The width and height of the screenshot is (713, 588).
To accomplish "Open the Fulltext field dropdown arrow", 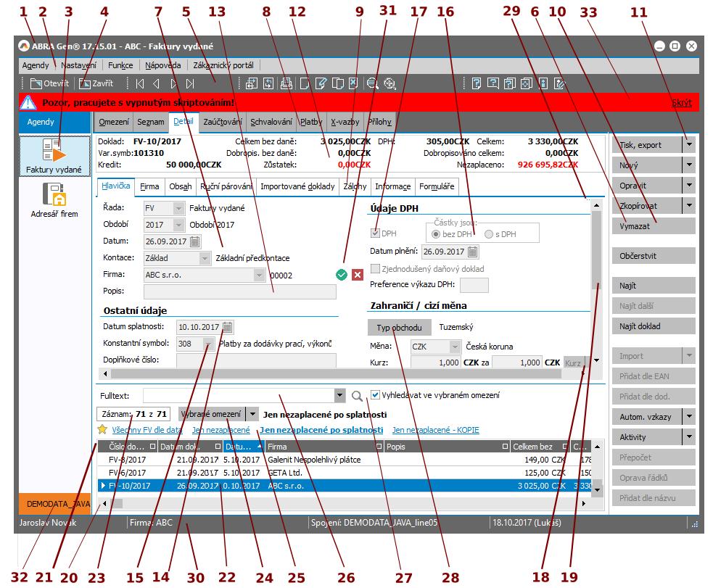I will [339, 395].
